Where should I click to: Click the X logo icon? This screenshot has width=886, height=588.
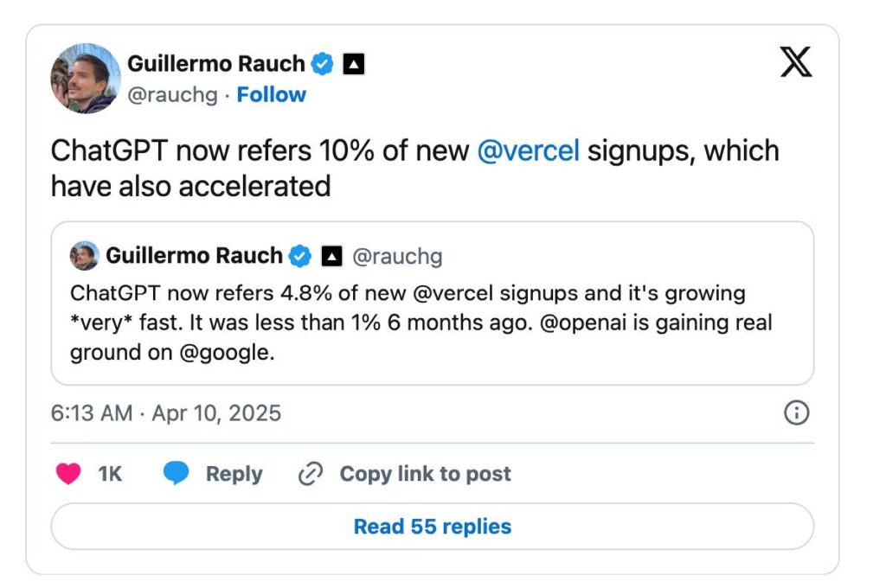click(796, 63)
